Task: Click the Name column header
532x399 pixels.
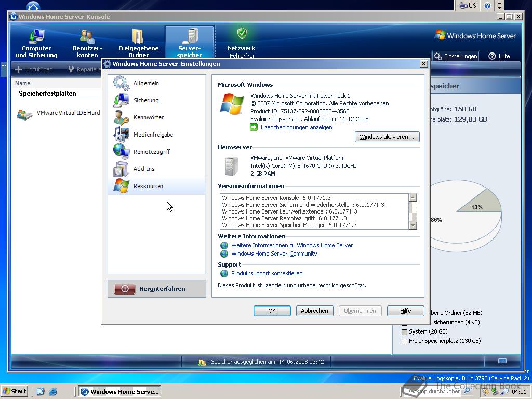Action: [22, 83]
